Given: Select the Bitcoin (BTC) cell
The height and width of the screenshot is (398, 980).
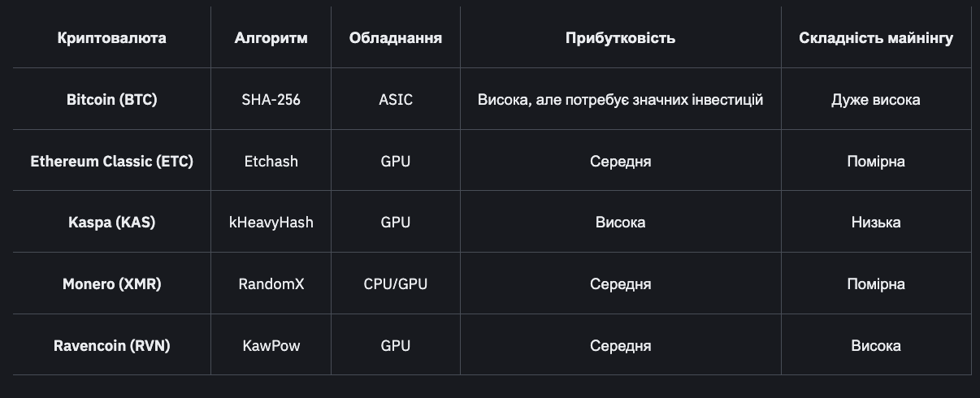Looking at the screenshot, I should (111, 100).
